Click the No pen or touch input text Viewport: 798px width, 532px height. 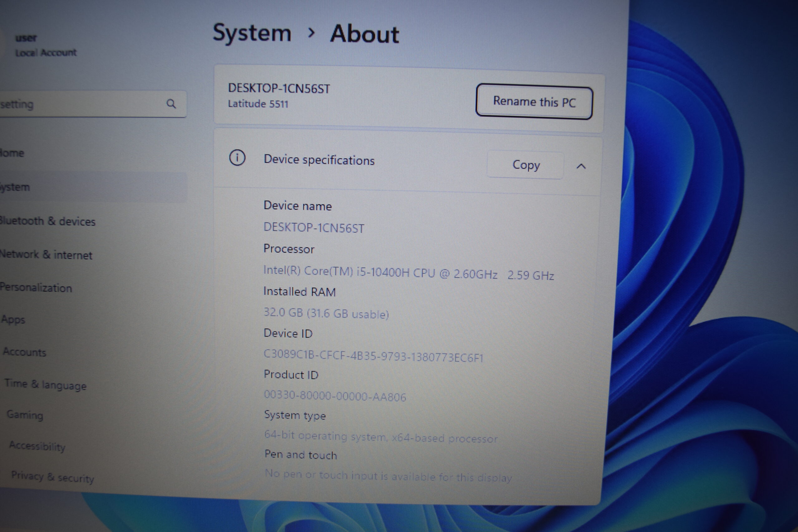point(388,476)
